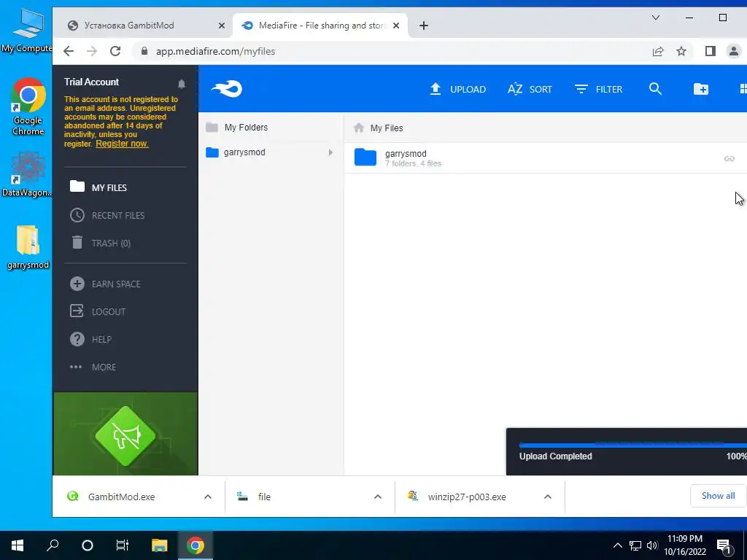Share this page icon in address bar
Viewport: 747px width, 560px height.
pyautogui.click(x=658, y=52)
